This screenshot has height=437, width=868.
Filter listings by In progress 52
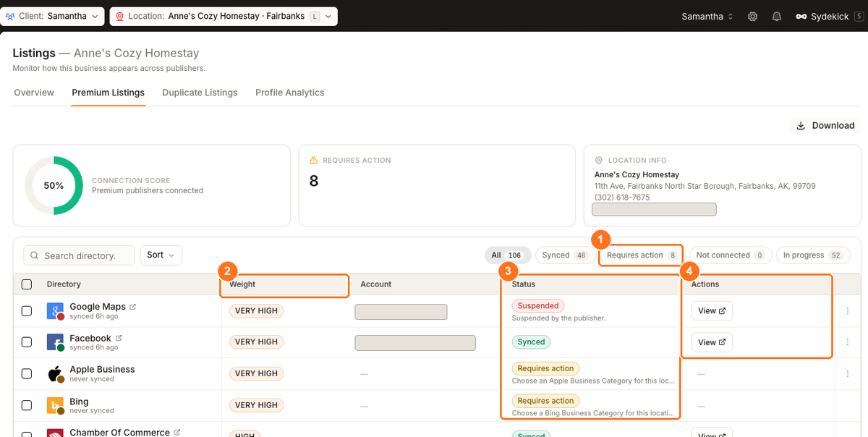point(813,255)
